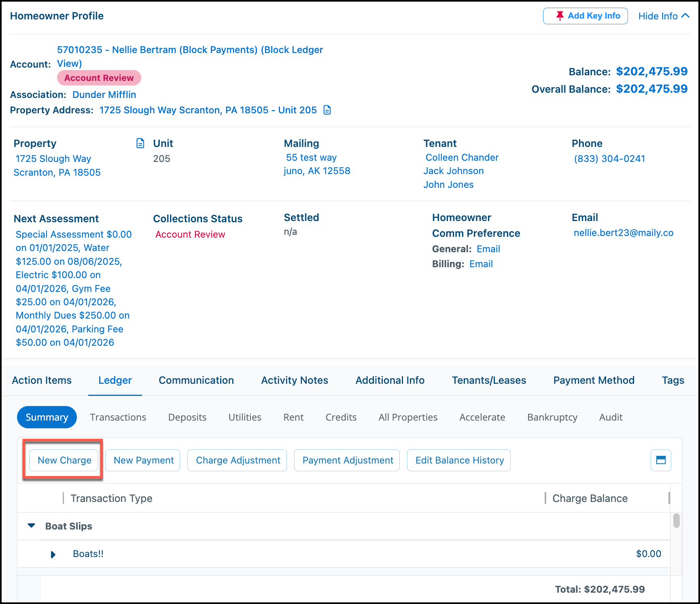Open the Utilities sub-tab
The height and width of the screenshot is (604, 700).
click(x=245, y=417)
